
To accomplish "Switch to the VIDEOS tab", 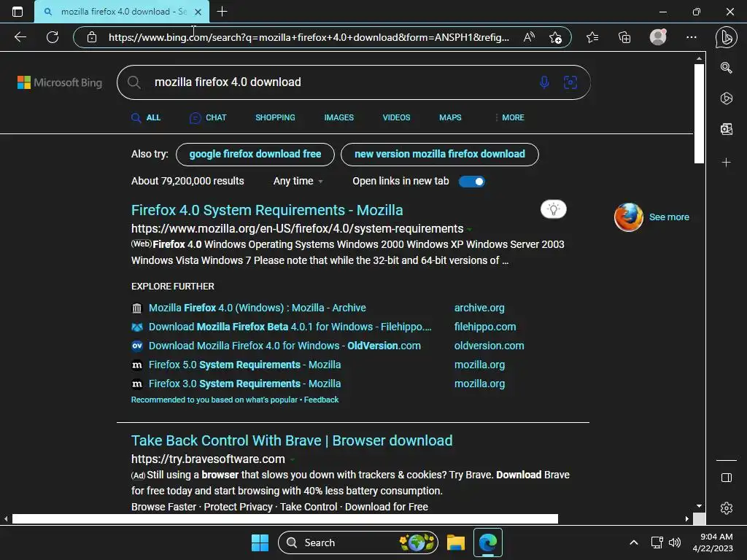I will 396,117.
